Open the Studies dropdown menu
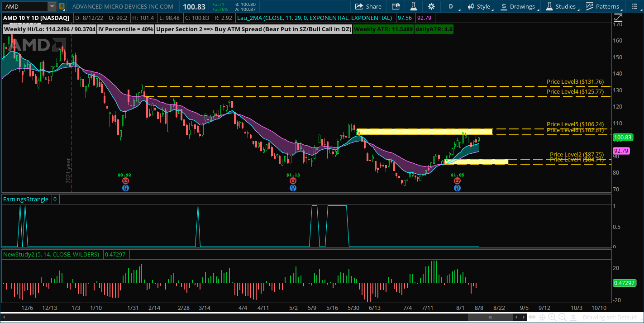Viewport: 644px width, 323px height. click(x=562, y=6)
